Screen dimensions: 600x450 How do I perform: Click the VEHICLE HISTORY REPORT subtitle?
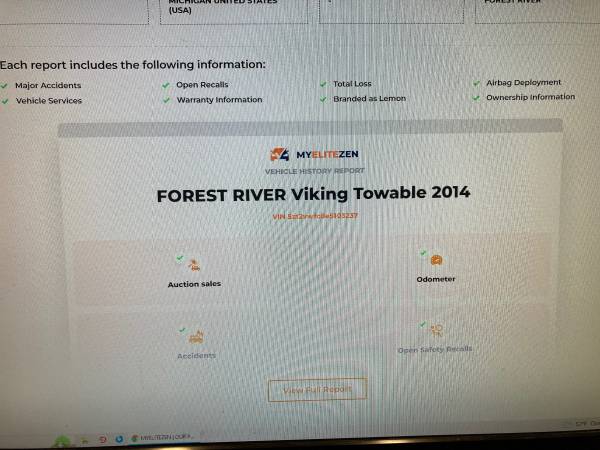[x=315, y=171]
